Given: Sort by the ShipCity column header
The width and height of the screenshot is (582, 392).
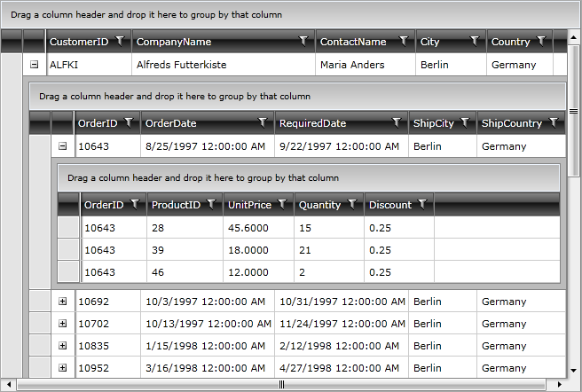Looking at the screenshot, I should pos(431,123).
